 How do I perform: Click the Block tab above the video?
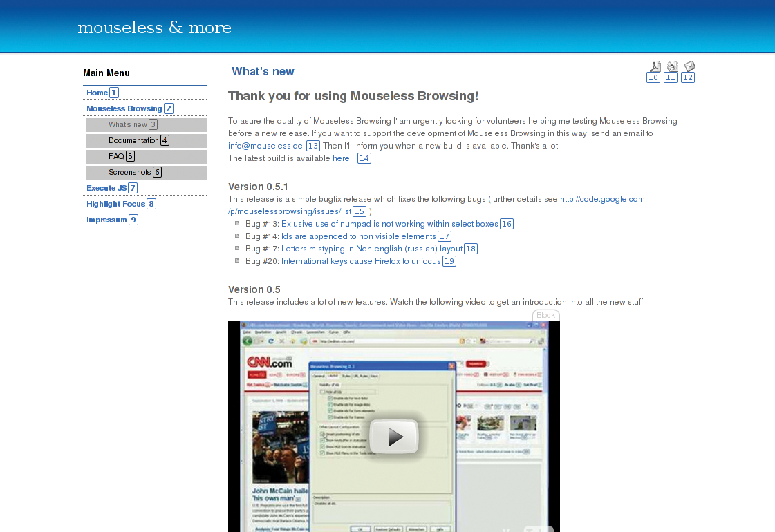(x=545, y=315)
